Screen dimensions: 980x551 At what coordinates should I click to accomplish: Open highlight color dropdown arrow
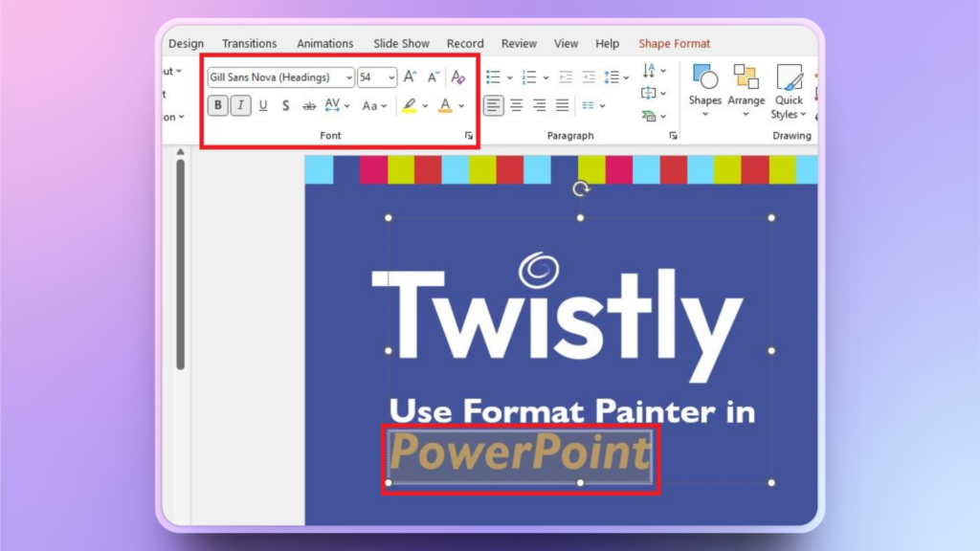coord(425,106)
